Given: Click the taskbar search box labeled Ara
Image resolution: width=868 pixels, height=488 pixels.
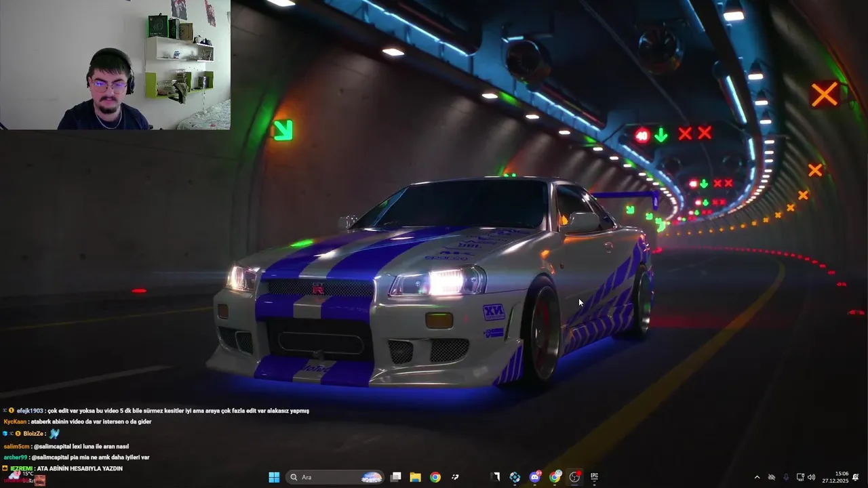Looking at the screenshot, I should (335, 477).
